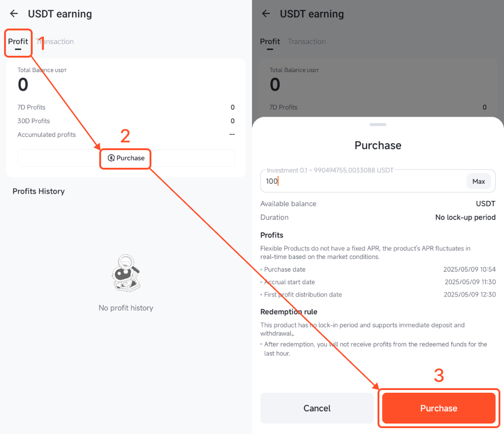
Task: Click the Accumulated profits row
Action: coord(126,135)
